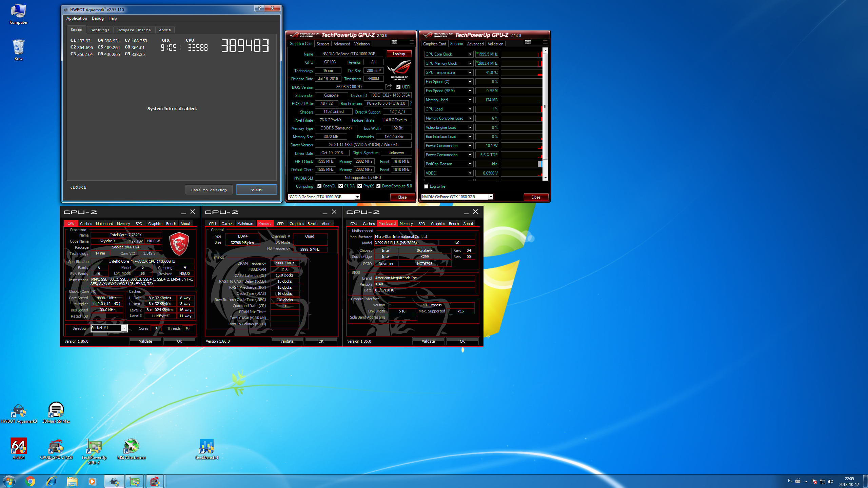The width and height of the screenshot is (868, 488).
Task: Open hamburger menu in GPU-Z Sensors window
Action: pyautogui.click(x=545, y=42)
